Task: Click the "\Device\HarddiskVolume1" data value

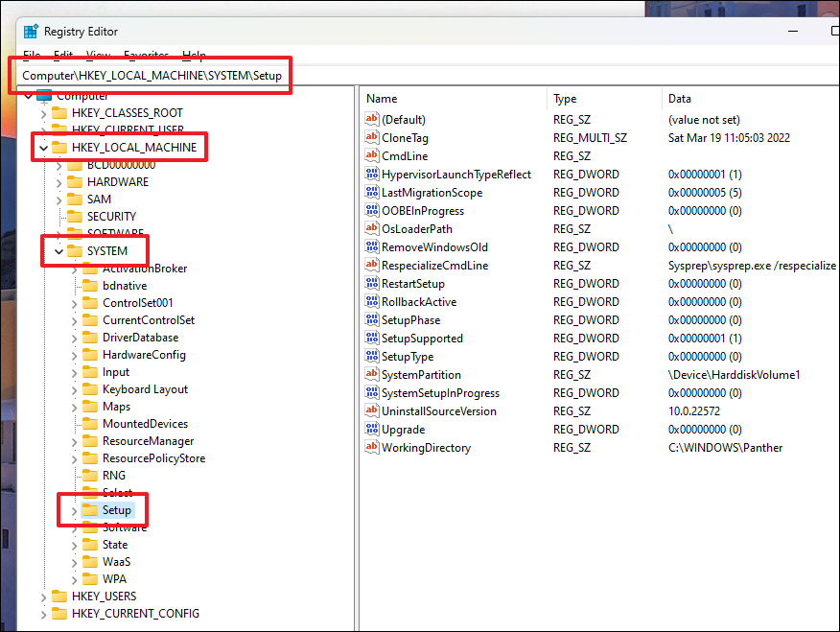Action: point(734,375)
